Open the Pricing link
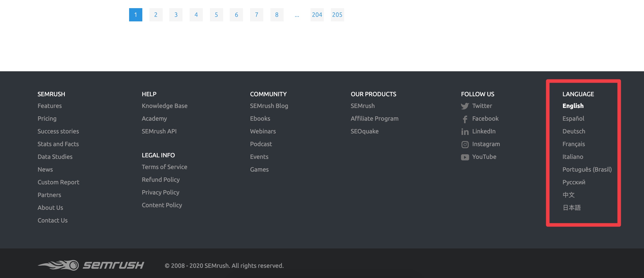The width and height of the screenshot is (644, 278). 47,119
